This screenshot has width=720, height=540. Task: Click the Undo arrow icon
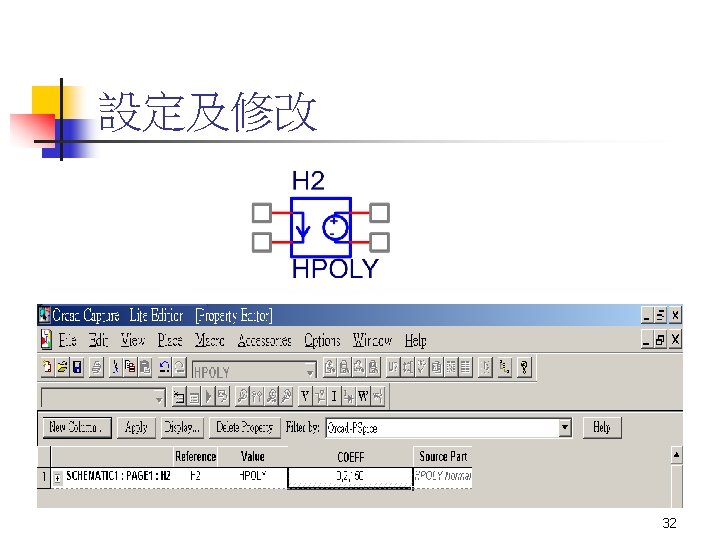(164, 367)
